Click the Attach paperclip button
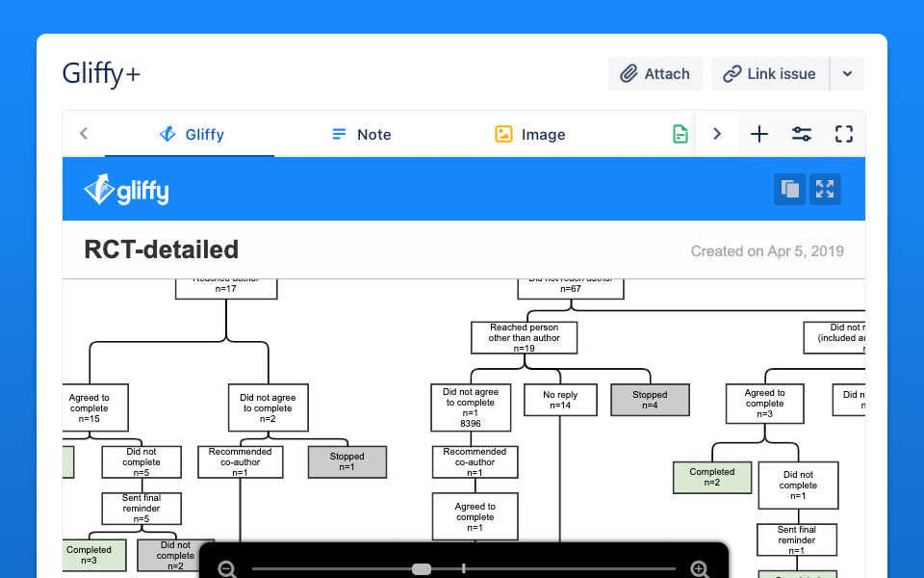The height and width of the screenshot is (578, 924). click(654, 74)
